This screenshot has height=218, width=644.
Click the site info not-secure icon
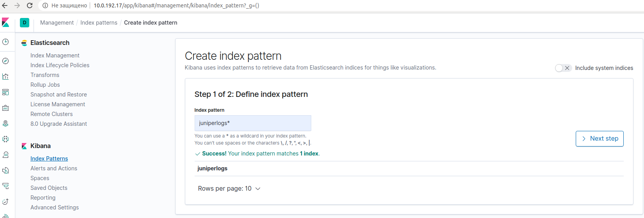(45, 5)
